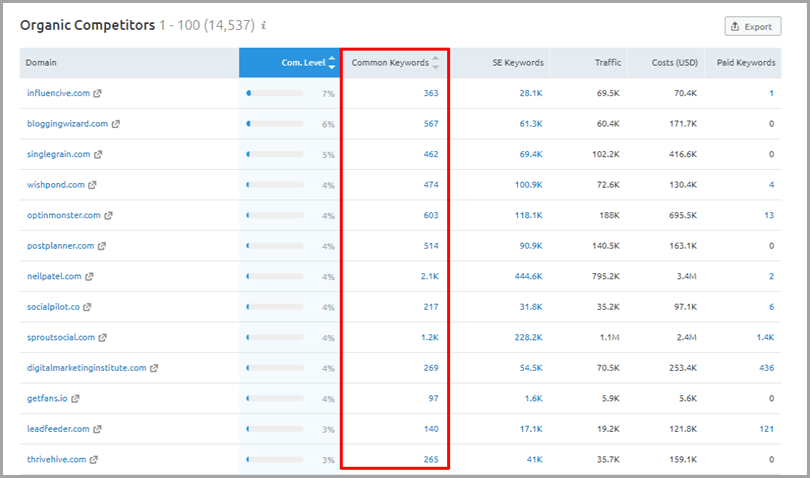The height and width of the screenshot is (478, 810).
Task: Click the 5% competition level bar for singlegrain.com
Action: coord(275,155)
